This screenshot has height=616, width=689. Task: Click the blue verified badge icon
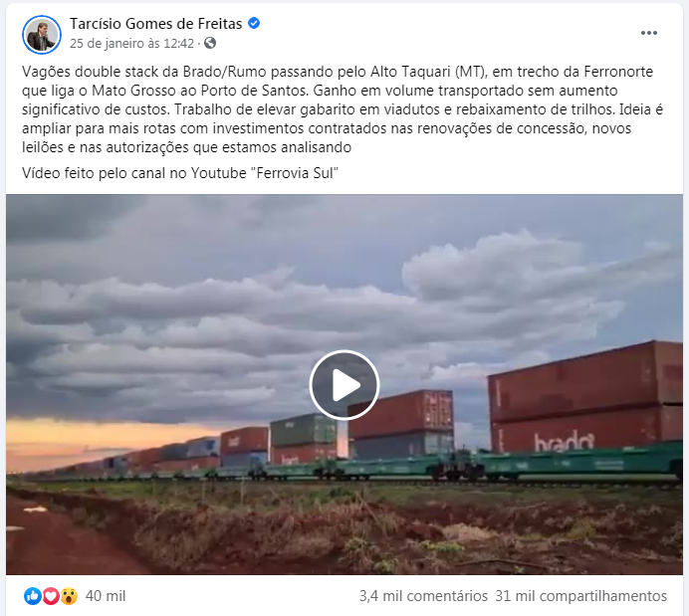254,23
